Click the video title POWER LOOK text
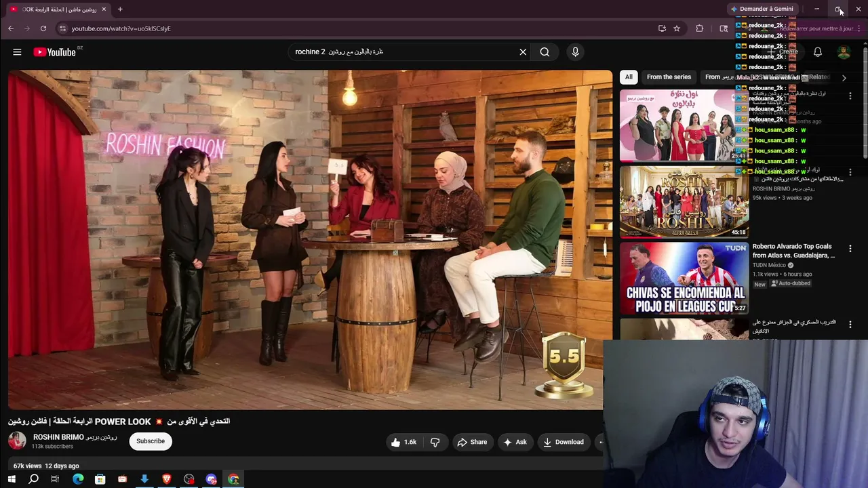The image size is (868, 488). tap(119, 422)
